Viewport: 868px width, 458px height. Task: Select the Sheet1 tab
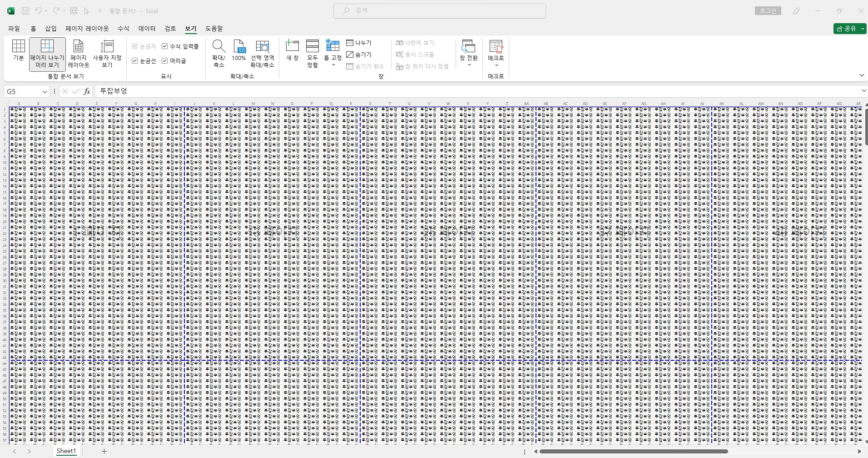coord(66,451)
